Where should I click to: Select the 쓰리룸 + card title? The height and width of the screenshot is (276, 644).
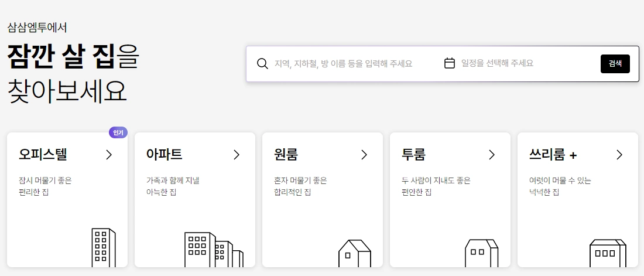point(553,155)
